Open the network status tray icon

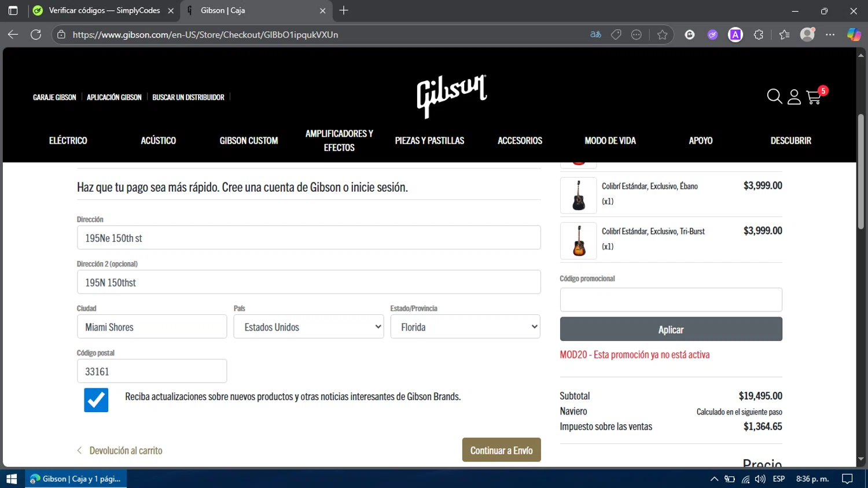point(745,479)
